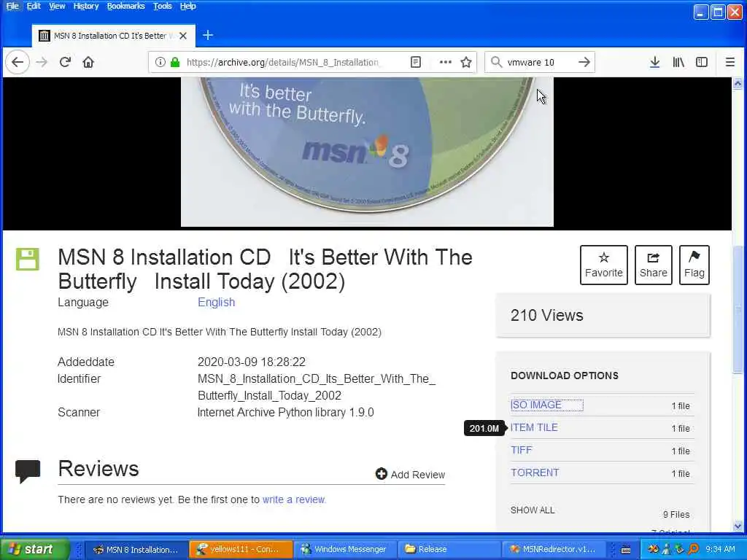Click the green padlock security icon
747x560 pixels.
point(175,62)
